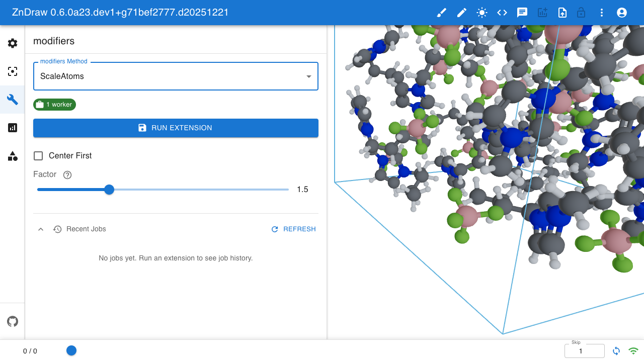Open the analysis chart sidebar icon
Viewport: 644px width, 362px height.
click(x=13, y=128)
